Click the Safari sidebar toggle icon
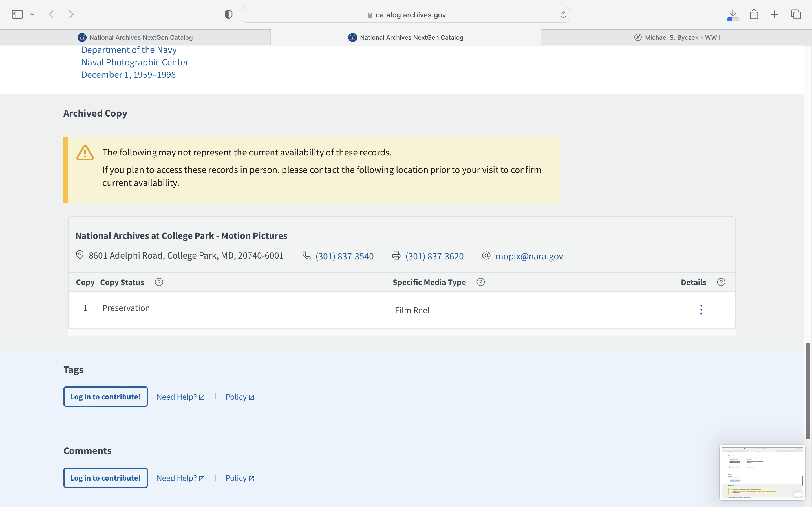This screenshot has height=507, width=812. pos(17,14)
